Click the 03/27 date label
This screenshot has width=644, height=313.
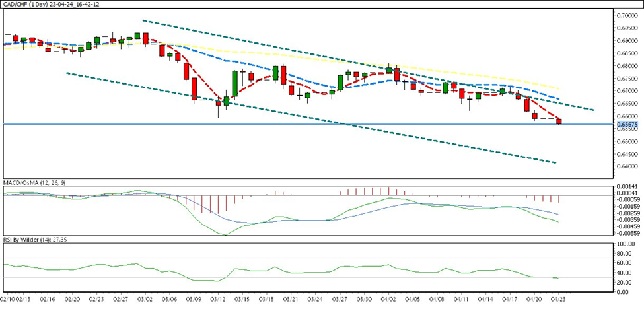340,300
